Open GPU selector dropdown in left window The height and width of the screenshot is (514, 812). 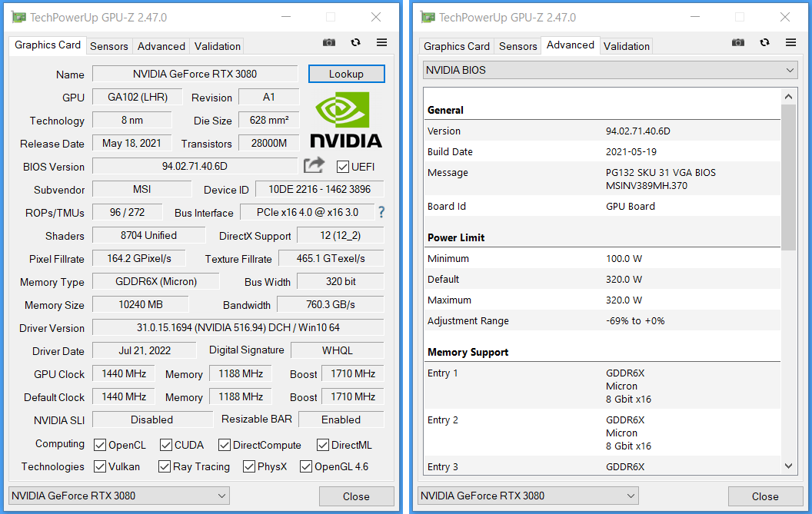click(x=119, y=496)
